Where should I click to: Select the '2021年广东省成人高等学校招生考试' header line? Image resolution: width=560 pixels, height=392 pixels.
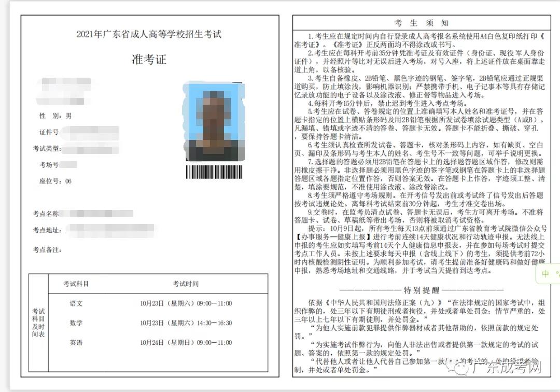[x=149, y=34]
